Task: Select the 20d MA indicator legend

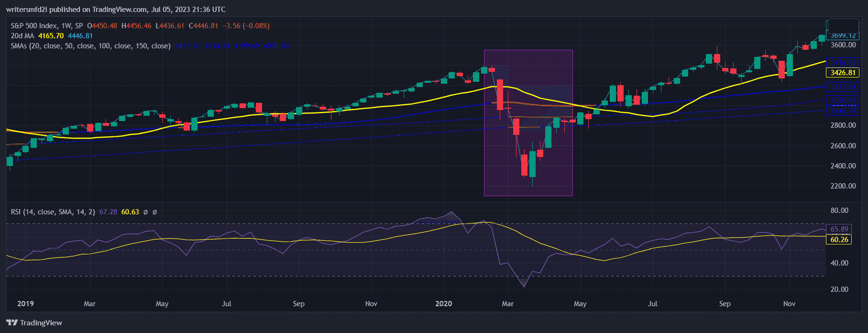Action: (22, 36)
